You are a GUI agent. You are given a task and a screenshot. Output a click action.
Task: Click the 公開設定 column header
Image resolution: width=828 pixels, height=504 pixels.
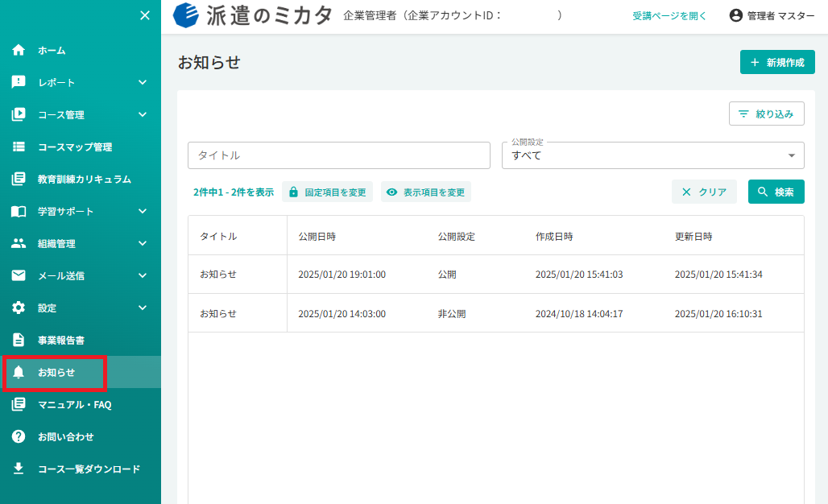pyautogui.click(x=456, y=237)
